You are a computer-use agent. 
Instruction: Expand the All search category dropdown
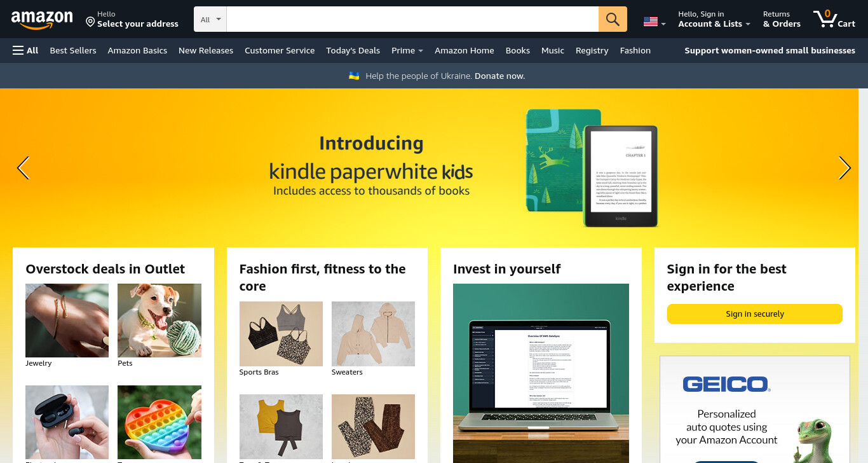[x=210, y=19]
